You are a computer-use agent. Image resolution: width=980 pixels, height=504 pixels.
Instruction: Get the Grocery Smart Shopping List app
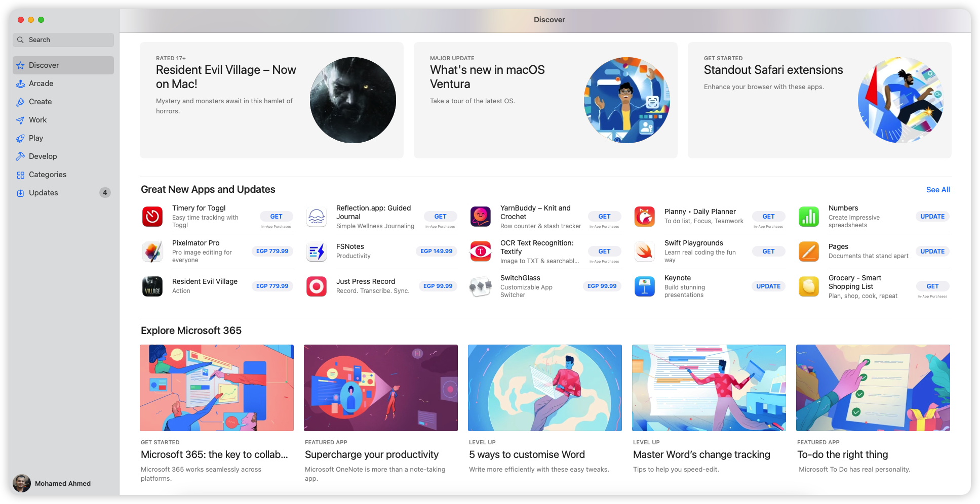pyautogui.click(x=932, y=286)
